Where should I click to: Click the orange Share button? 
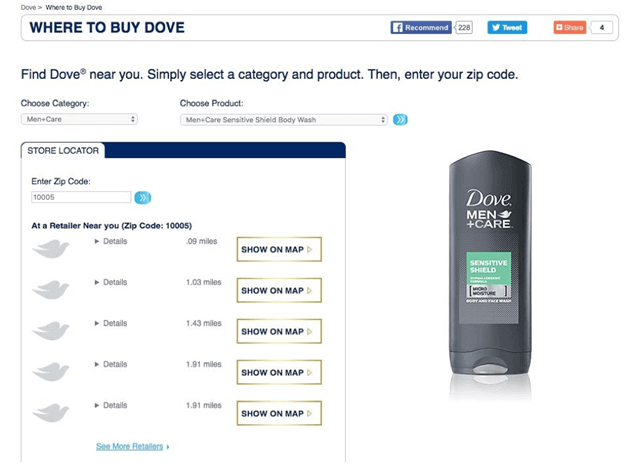click(x=570, y=28)
